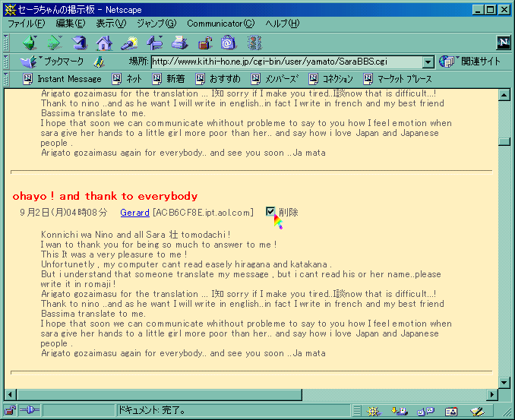The height and width of the screenshot is (420, 515).
Task: Open the ブックマーク bookmarks menu
Action: pyautogui.click(x=52, y=62)
